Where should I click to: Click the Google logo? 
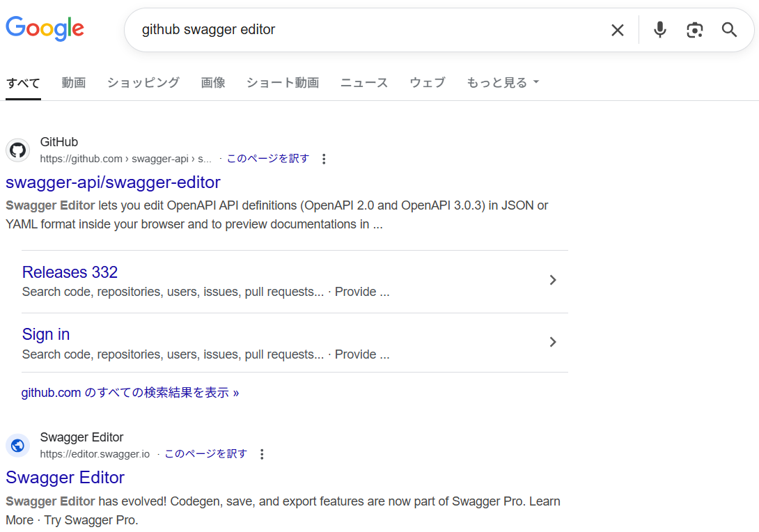45,29
